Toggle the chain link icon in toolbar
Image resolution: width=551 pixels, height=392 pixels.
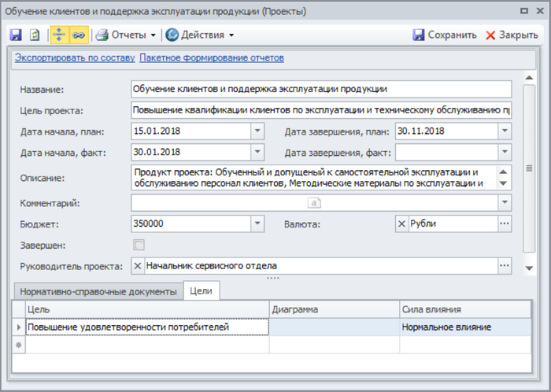pos(78,35)
